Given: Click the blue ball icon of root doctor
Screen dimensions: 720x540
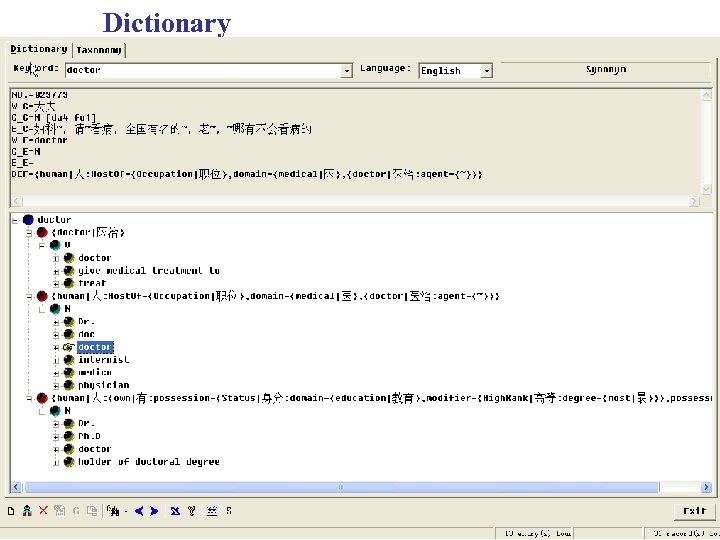Looking at the screenshot, I should 28,219.
